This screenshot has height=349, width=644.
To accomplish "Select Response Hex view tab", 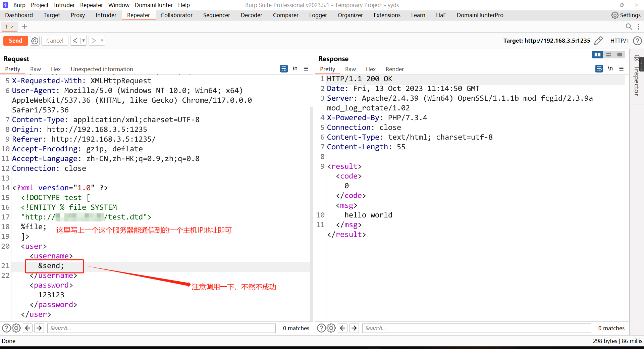I will point(371,69).
